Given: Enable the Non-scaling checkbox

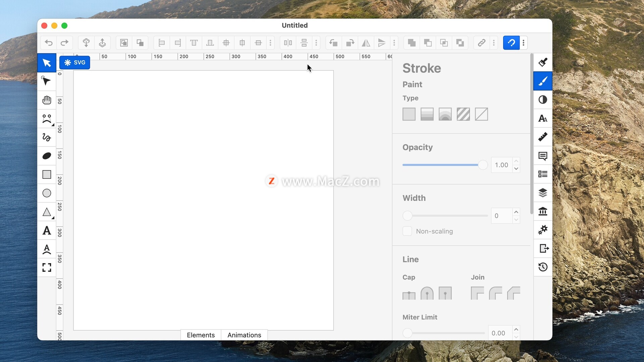Looking at the screenshot, I should (x=407, y=231).
